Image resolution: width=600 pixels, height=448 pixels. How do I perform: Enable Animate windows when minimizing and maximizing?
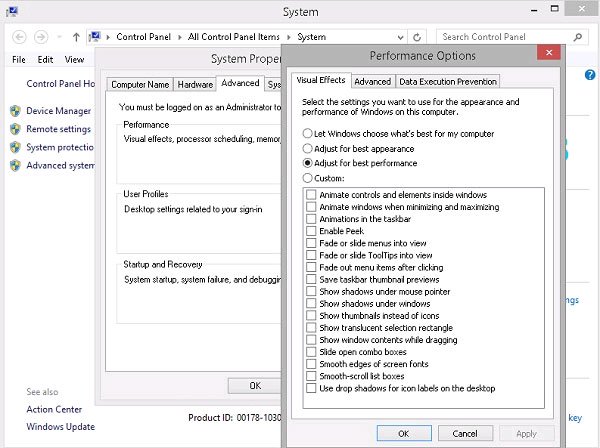(311, 207)
